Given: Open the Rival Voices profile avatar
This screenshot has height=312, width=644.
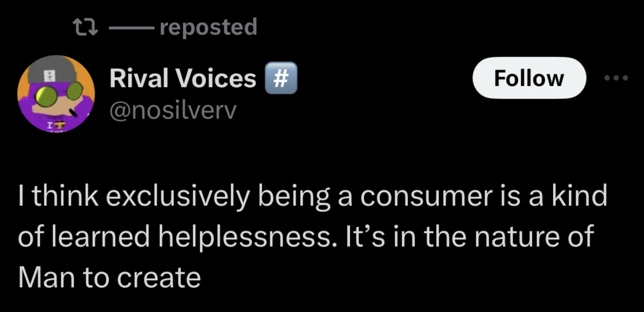Looking at the screenshot, I should point(56,94).
